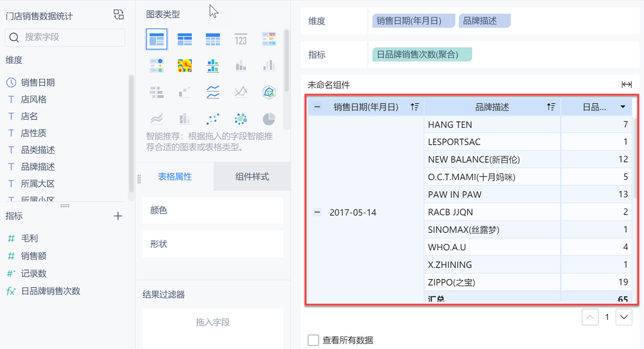
Task: Click the 销售日期(年月日) dimension pill
Action: [x=414, y=21]
